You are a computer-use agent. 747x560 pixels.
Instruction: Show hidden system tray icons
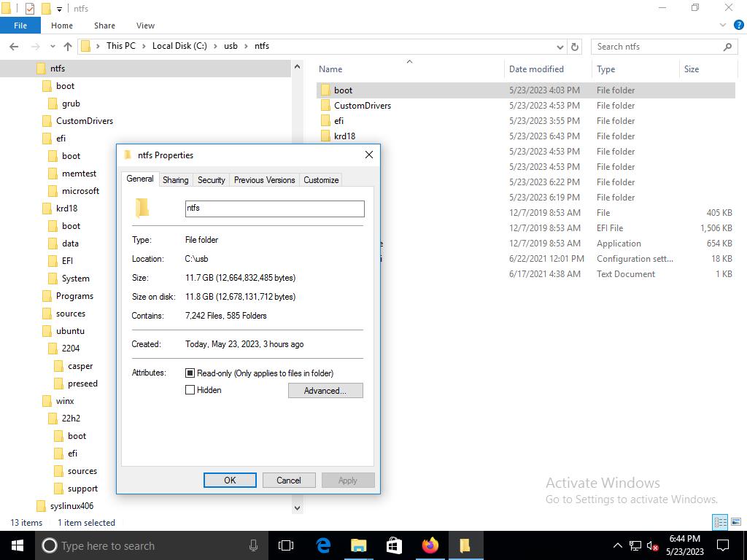coord(617,545)
